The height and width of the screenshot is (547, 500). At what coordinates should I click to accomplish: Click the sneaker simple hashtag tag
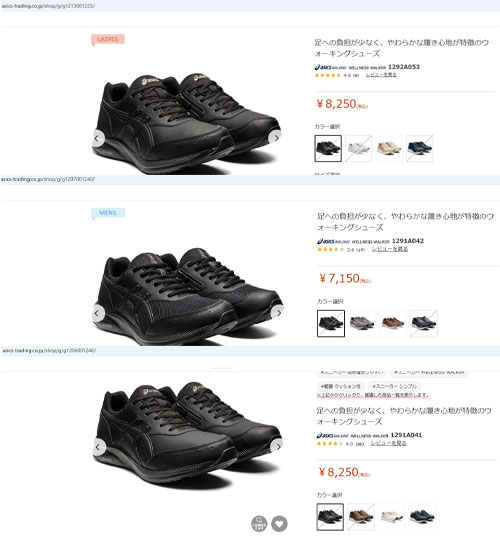394,386
